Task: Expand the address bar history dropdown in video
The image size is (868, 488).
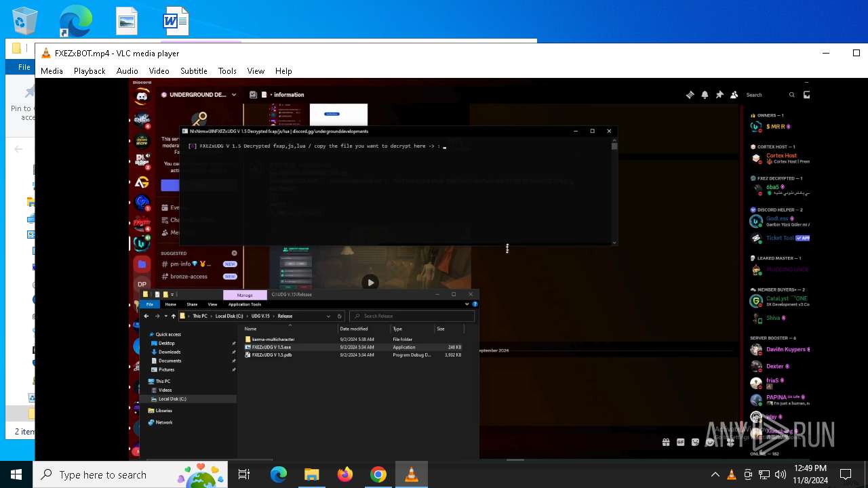Action: tap(329, 316)
